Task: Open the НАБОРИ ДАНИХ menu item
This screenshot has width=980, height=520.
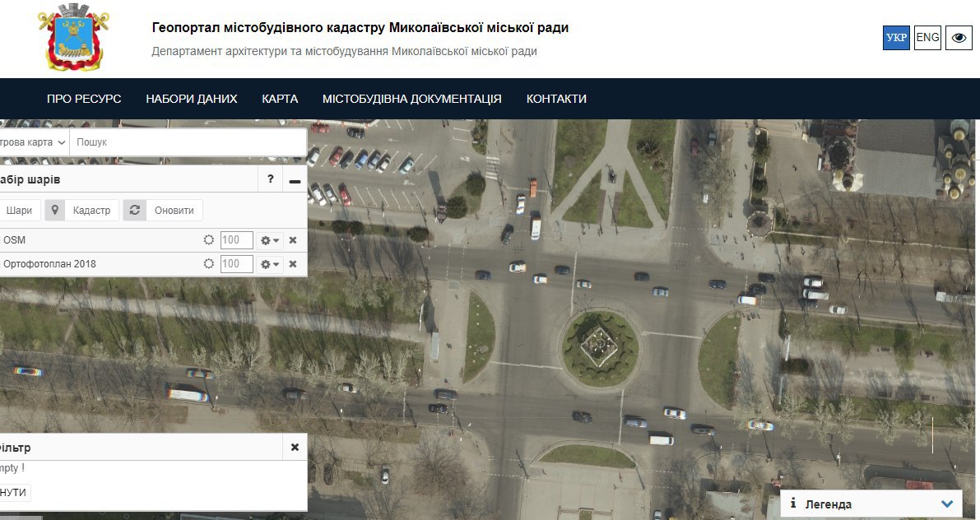Action: tap(191, 99)
